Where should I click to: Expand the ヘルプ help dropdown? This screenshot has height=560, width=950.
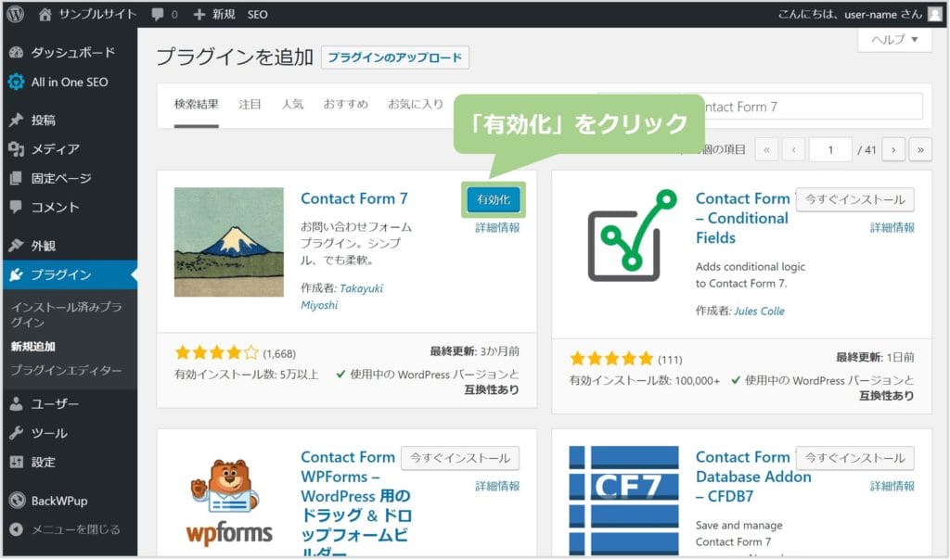click(x=894, y=39)
